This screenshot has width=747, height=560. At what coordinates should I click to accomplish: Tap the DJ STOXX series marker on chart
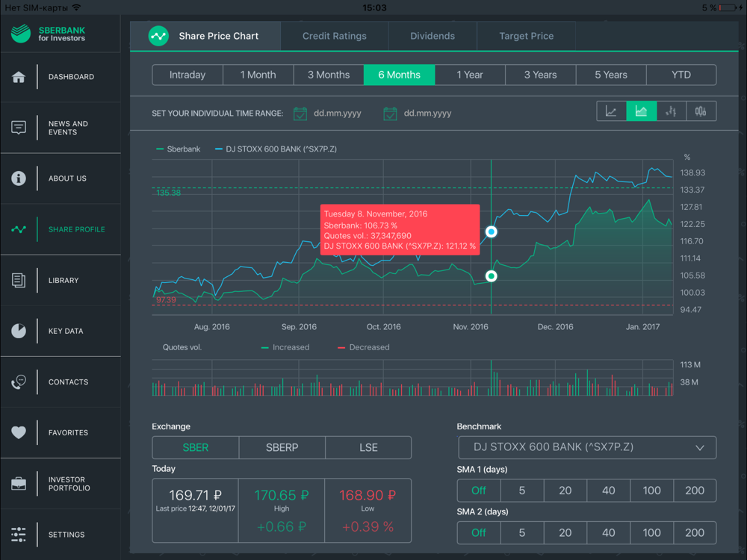pyautogui.click(x=492, y=232)
